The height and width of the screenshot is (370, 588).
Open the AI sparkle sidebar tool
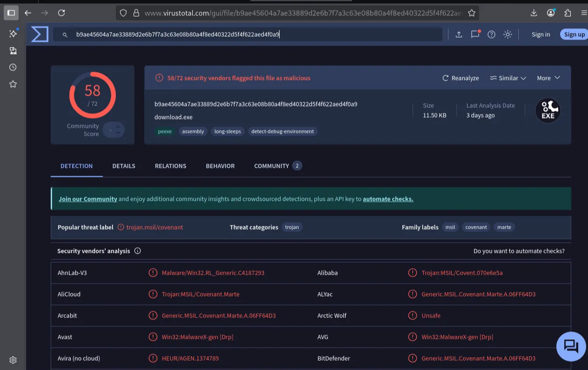pos(13,33)
